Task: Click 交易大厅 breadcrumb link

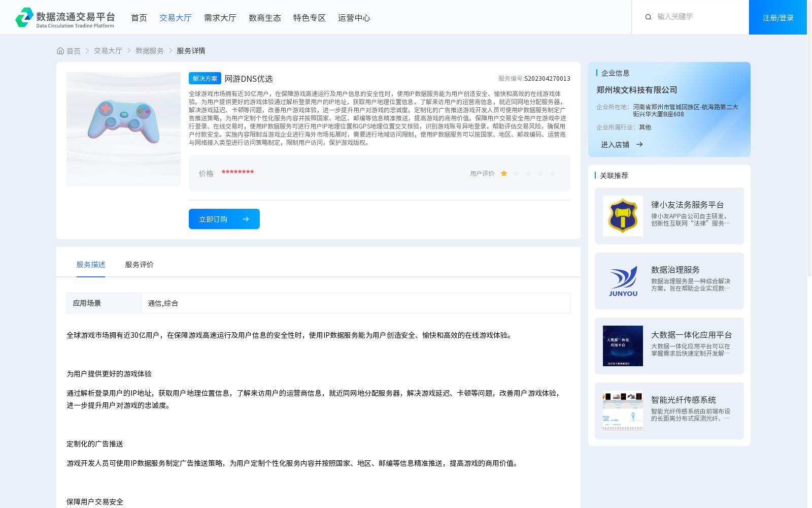Action: coord(108,51)
